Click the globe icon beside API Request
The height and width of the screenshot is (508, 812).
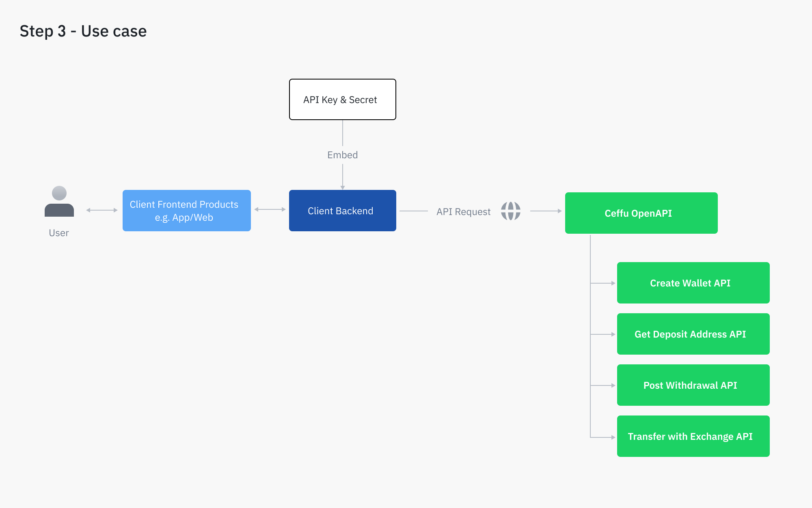coord(510,211)
